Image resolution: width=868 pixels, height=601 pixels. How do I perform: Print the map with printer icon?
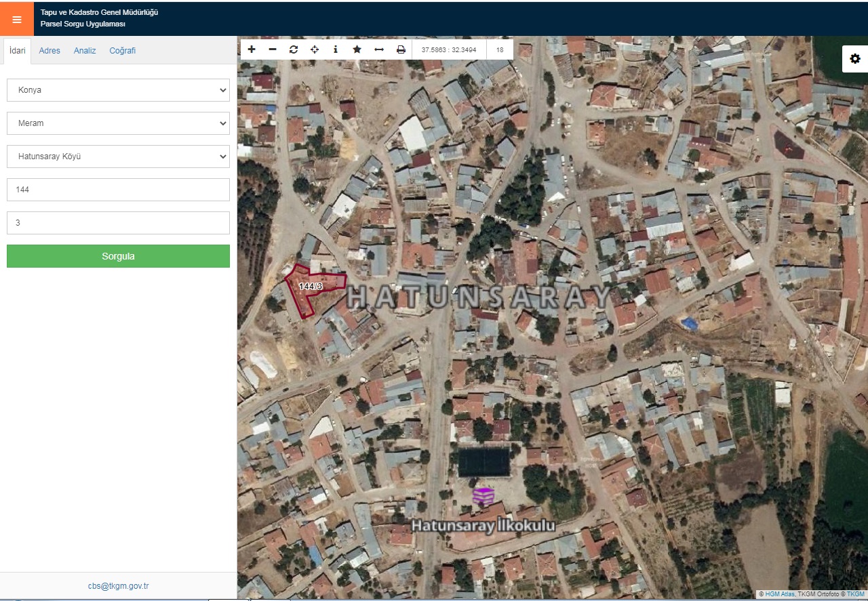(x=401, y=49)
